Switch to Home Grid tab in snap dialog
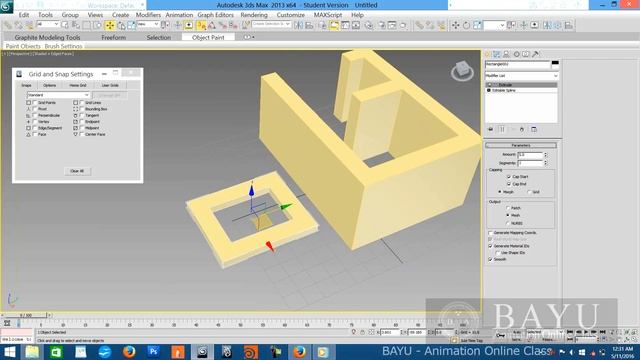640x360 pixels. (78, 85)
